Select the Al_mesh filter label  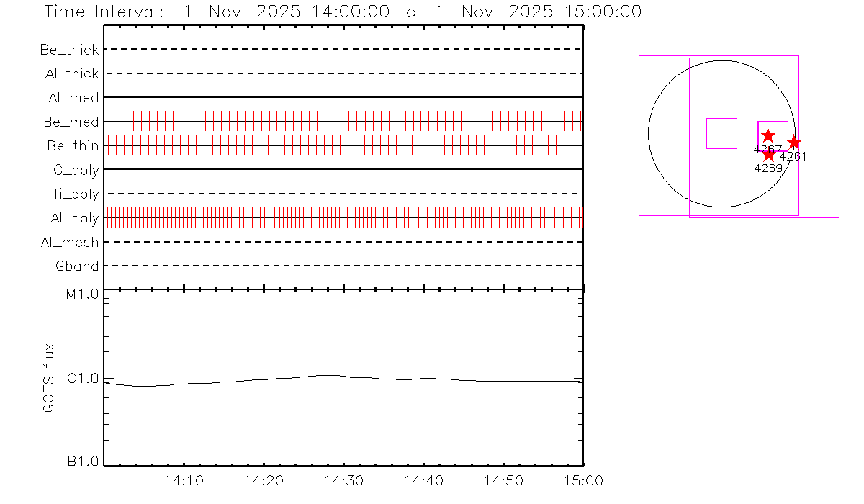pyautogui.click(x=70, y=243)
